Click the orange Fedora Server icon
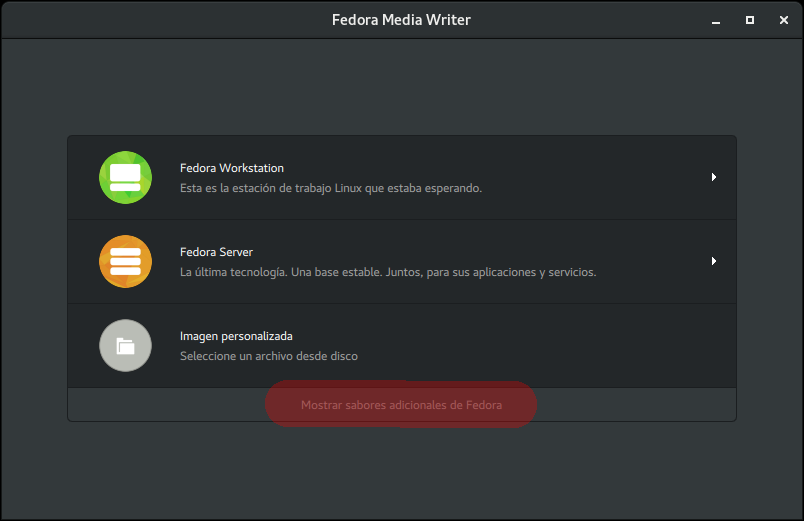 click(x=125, y=262)
